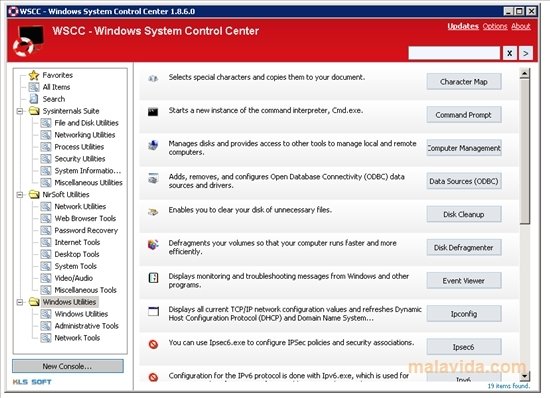
Task: Select Network Tools tree item
Action: point(77,338)
